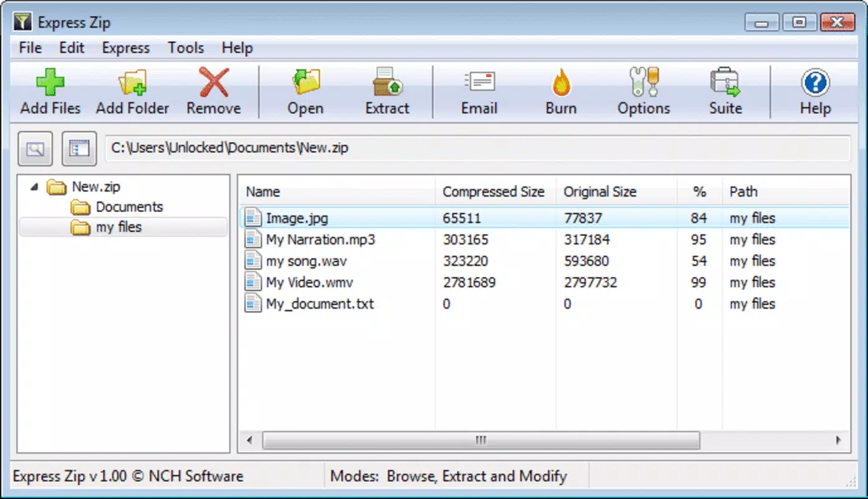The width and height of the screenshot is (868, 499).
Task: Click the 593680 original size value
Action: pos(586,261)
